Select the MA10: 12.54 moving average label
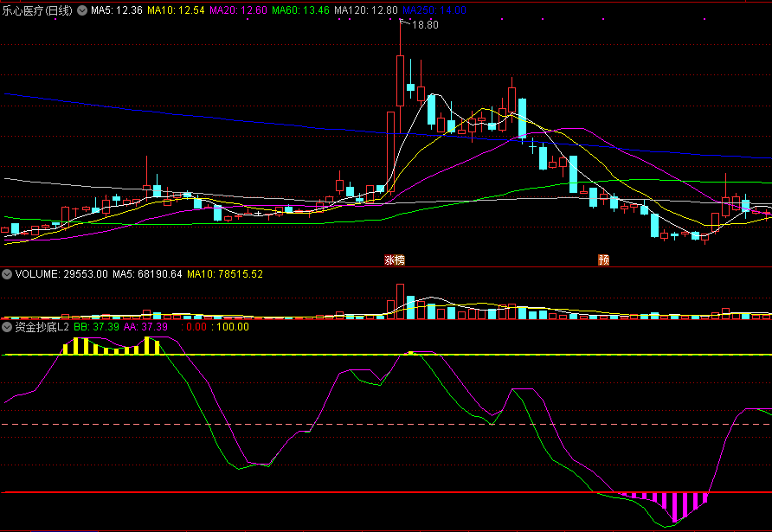This screenshot has height=532, width=772. point(176,10)
